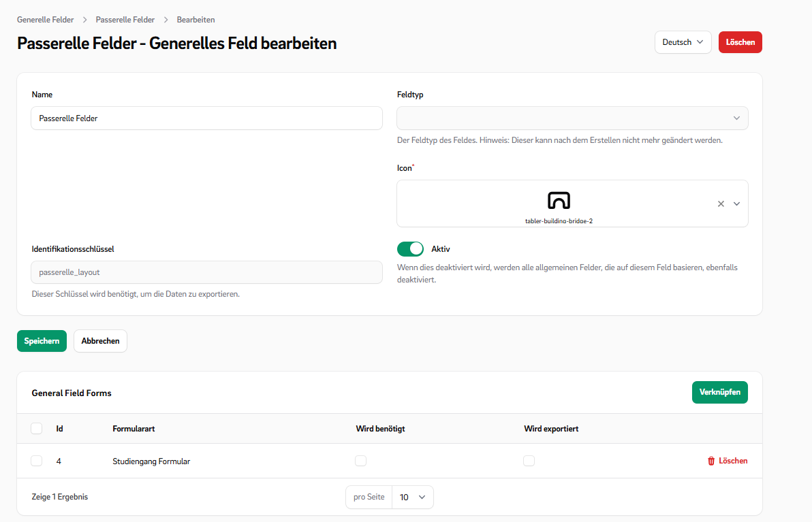
Task: Expand the Icon selector chevron
Action: tap(736, 203)
